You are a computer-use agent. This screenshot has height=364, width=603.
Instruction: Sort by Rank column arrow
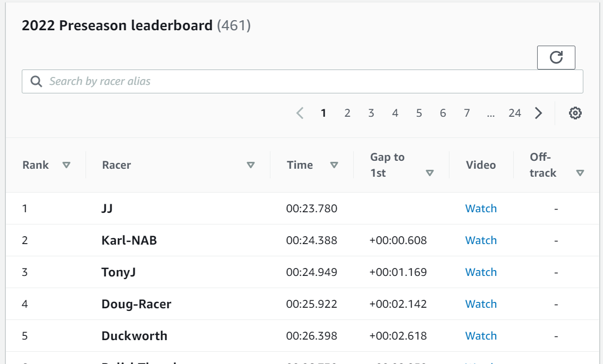point(66,165)
